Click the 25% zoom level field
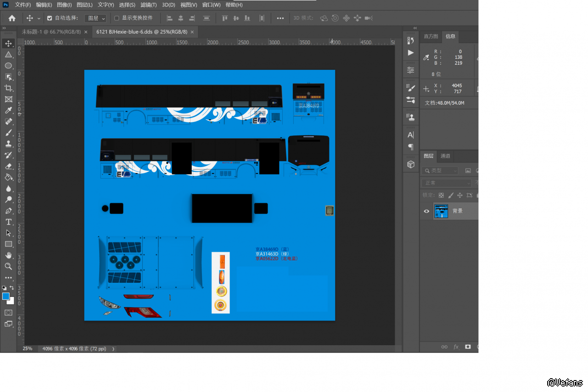 28,348
